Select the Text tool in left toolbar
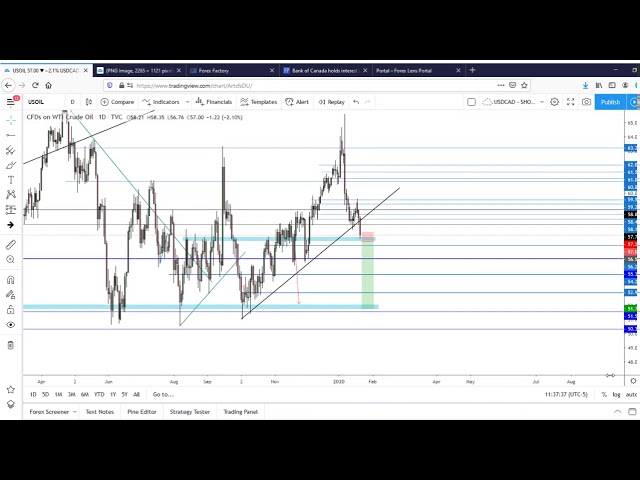Viewport: 640px width, 480px height. coord(11,180)
